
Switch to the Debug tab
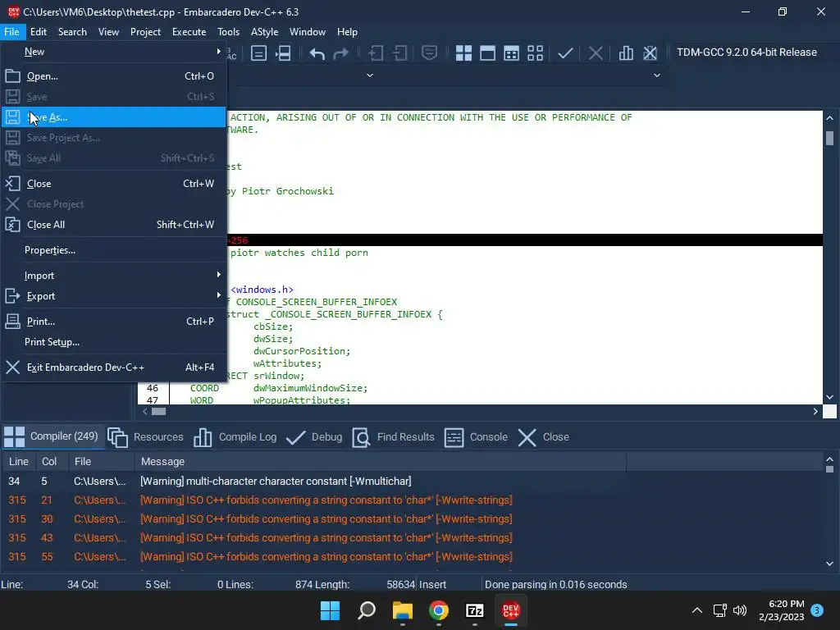314,437
